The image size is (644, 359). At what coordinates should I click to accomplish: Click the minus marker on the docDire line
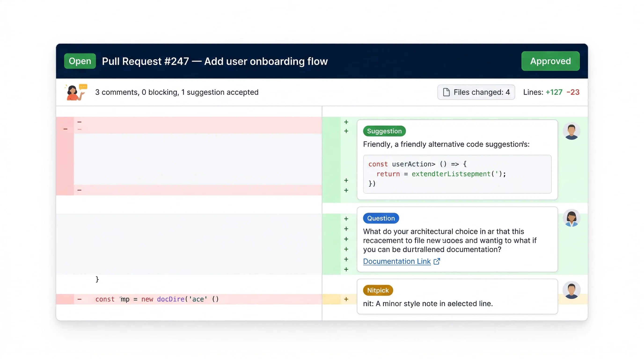pyautogui.click(x=79, y=299)
